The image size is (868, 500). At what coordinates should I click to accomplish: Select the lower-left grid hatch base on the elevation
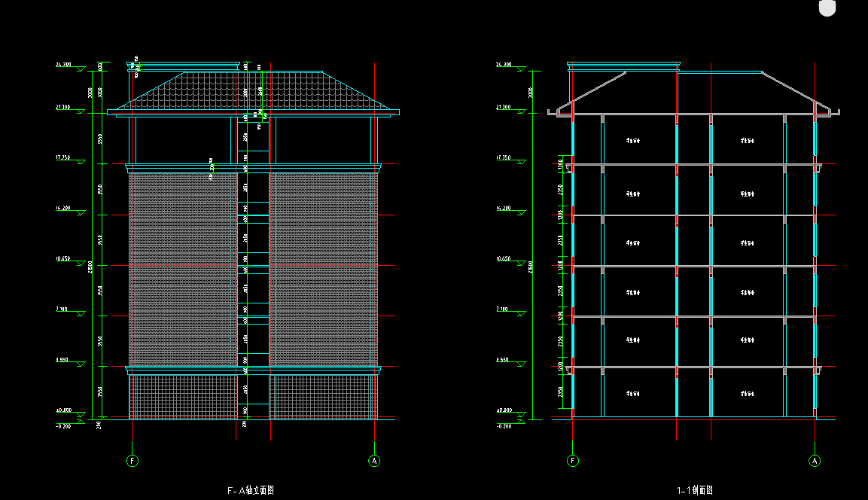182,395
